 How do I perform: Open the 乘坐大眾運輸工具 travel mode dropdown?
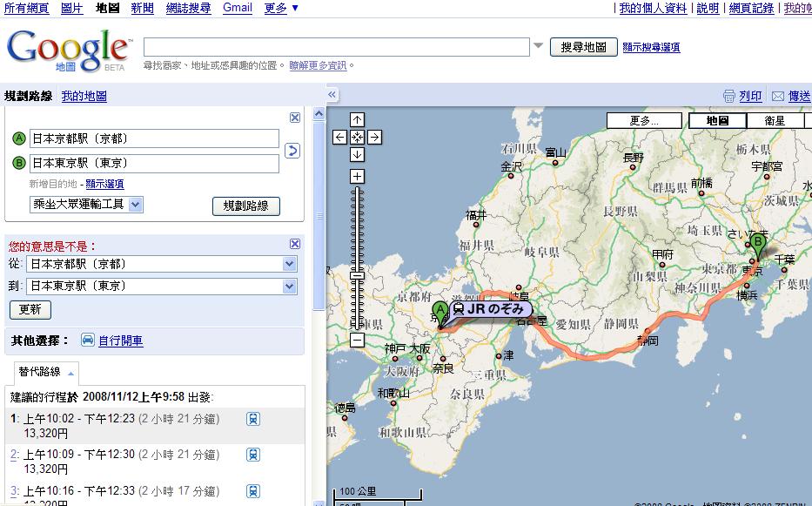coord(87,205)
